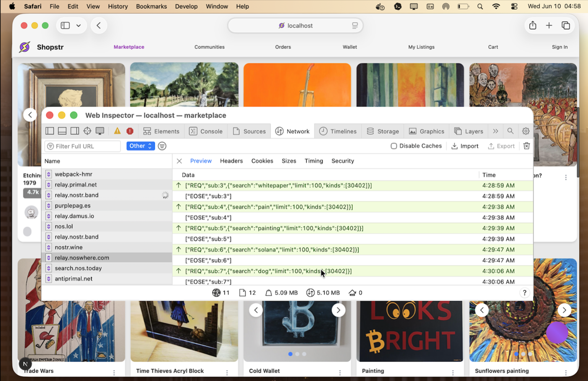
Task: Select the Security detail tab
Action: pos(343,161)
